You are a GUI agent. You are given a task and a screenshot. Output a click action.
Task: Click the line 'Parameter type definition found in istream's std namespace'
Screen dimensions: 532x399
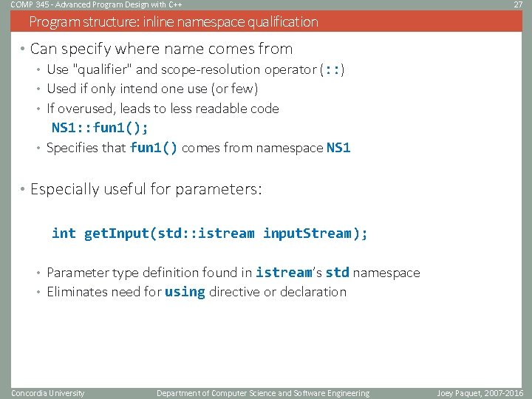(x=233, y=273)
